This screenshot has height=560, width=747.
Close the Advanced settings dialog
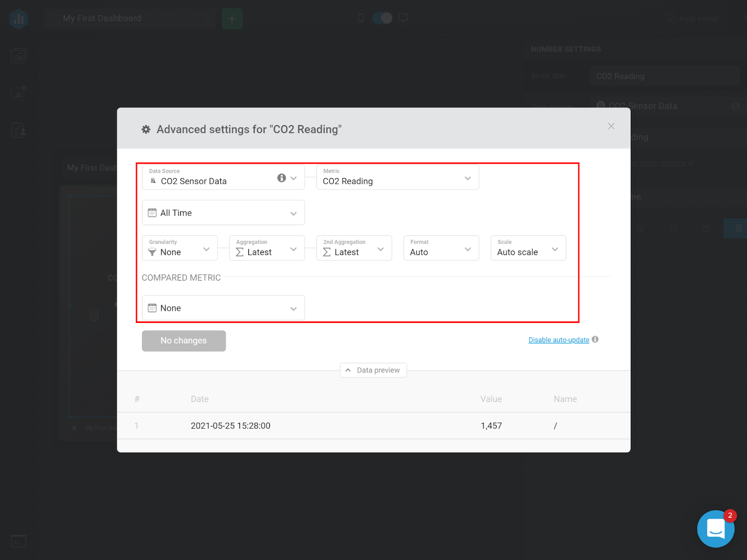pyautogui.click(x=611, y=126)
